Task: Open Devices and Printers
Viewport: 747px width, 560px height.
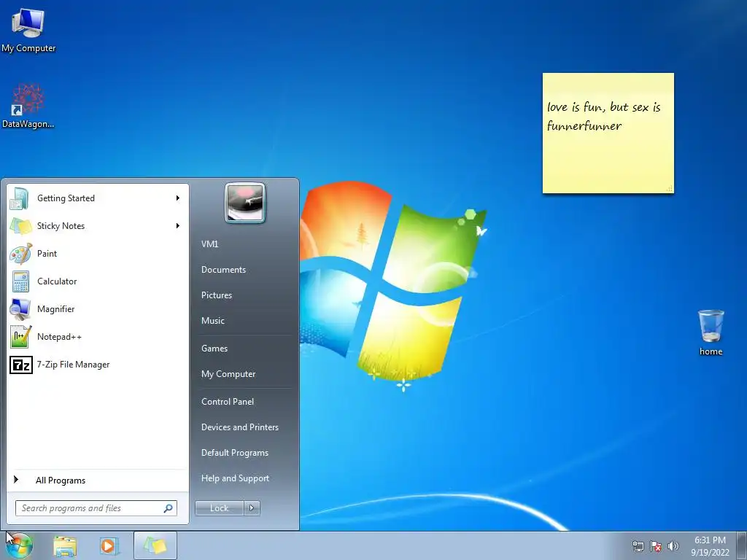Action: [240, 427]
